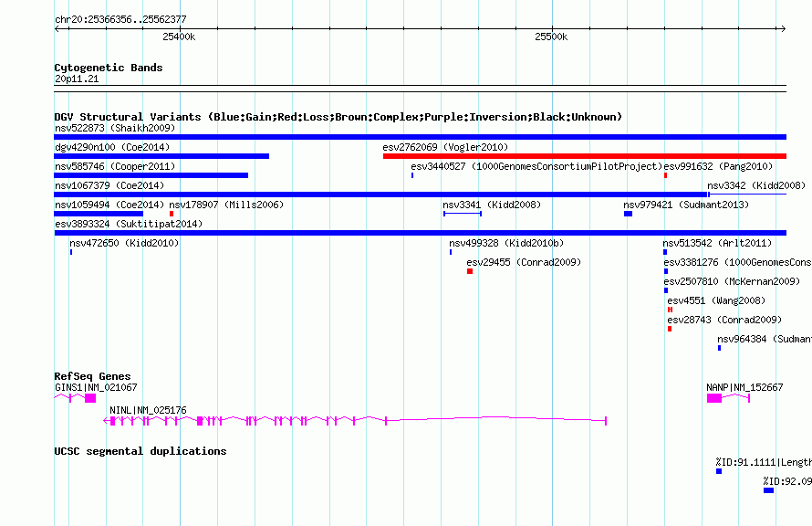Click the %ID:92.09 segmental duplication label
812x526 pixels.
pos(787,481)
